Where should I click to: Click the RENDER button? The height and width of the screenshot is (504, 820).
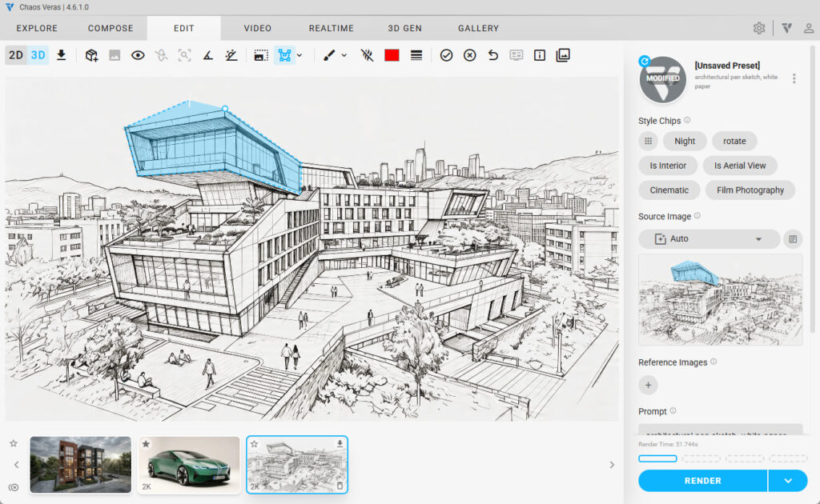tap(702, 481)
